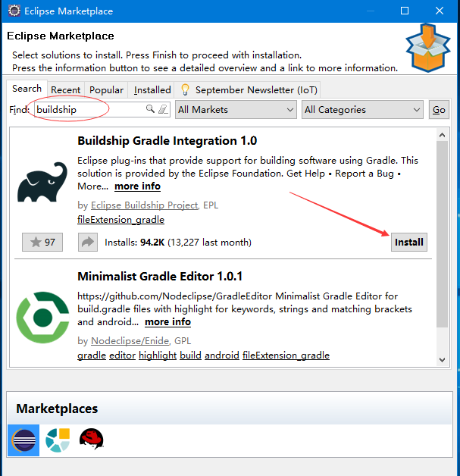The image size is (460, 476).
Task: Close the Eclipse Marketplace window
Action: 440,11
